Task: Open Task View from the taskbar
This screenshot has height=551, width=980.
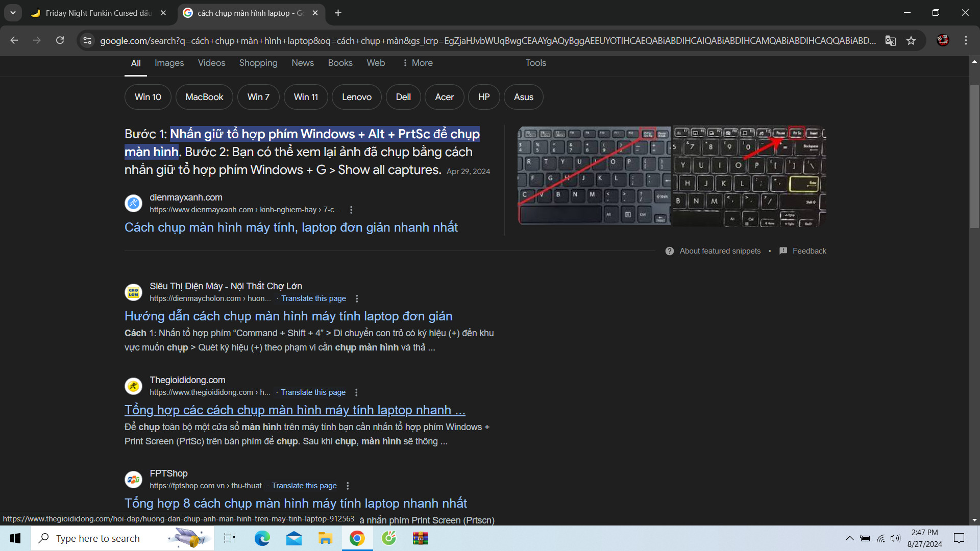Action: tap(230, 538)
